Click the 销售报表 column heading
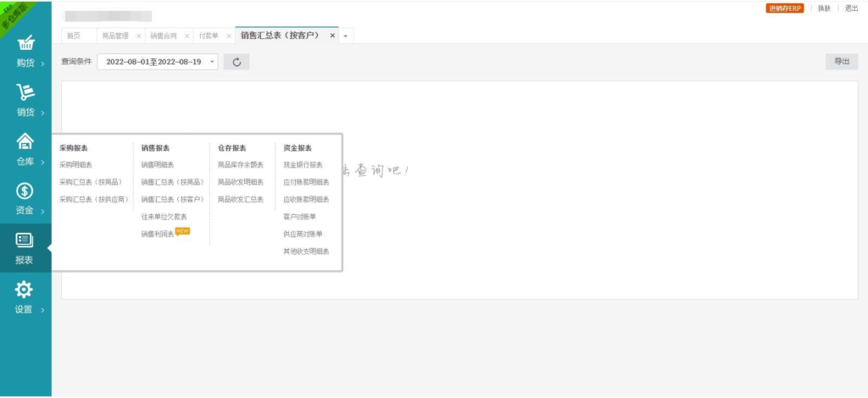 (155, 148)
